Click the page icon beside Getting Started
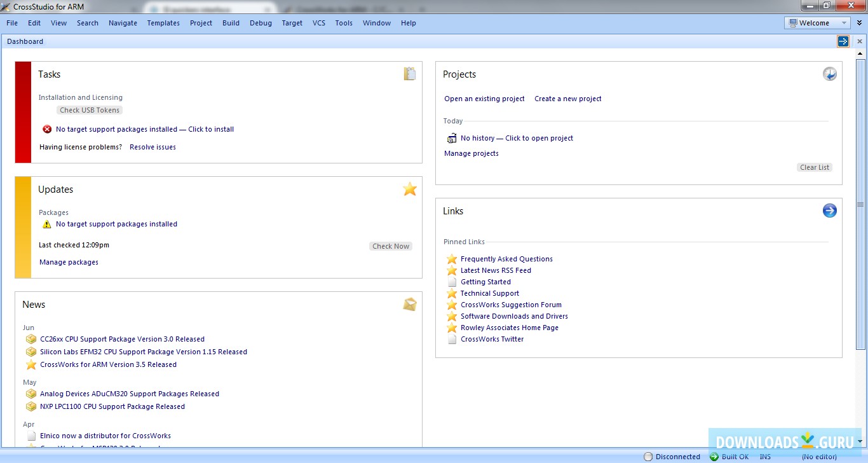The width and height of the screenshot is (868, 463). pyautogui.click(x=452, y=282)
